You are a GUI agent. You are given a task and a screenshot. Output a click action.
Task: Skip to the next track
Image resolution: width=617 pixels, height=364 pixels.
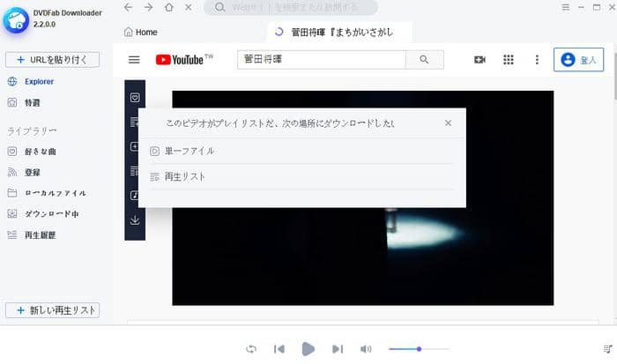(338, 349)
